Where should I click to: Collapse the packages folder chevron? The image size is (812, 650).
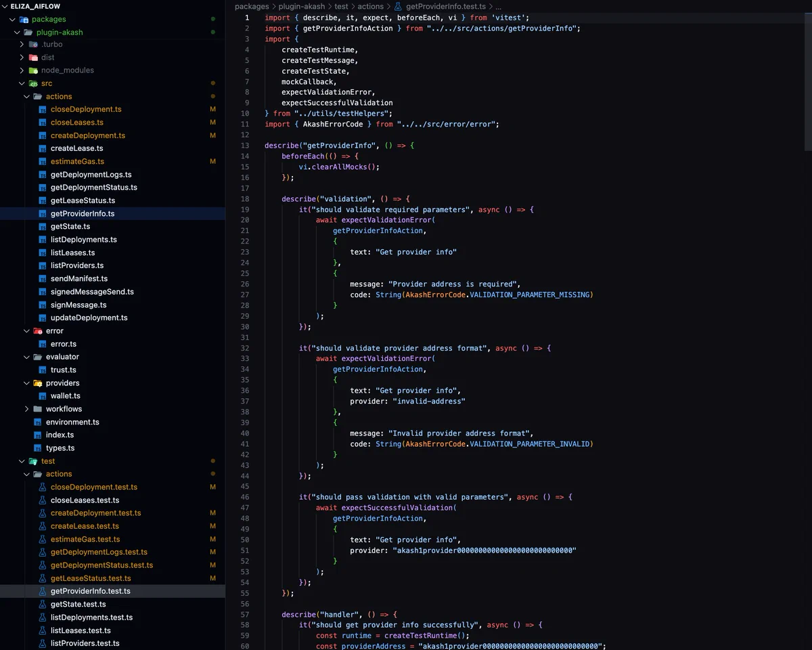pyautogui.click(x=13, y=19)
